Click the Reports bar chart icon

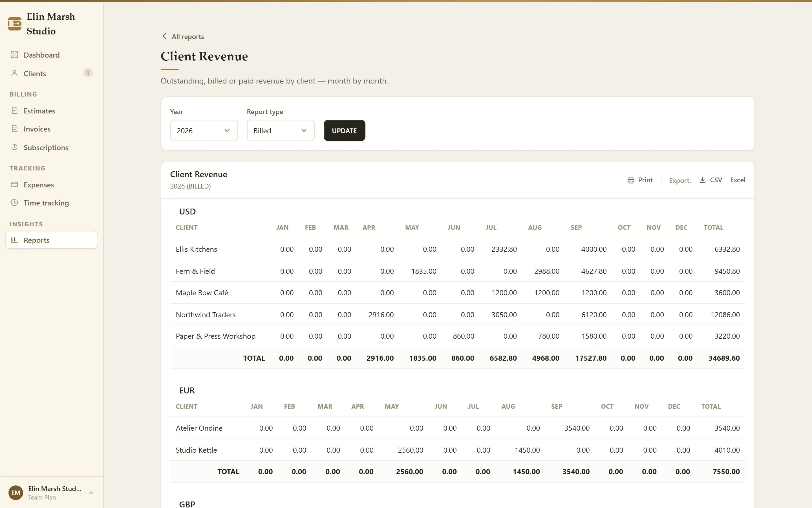(14, 240)
